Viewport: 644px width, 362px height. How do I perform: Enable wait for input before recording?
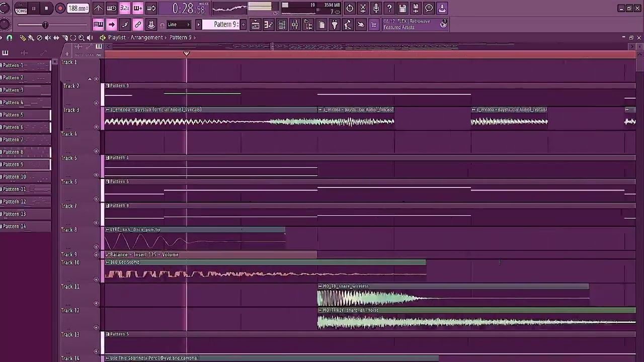pos(112,8)
